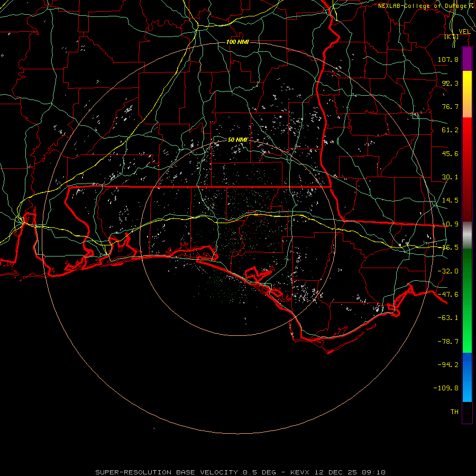This screenshot has height=476, width=476.
Task: Select the blue segment of the color bar
Action: [467, 377]
